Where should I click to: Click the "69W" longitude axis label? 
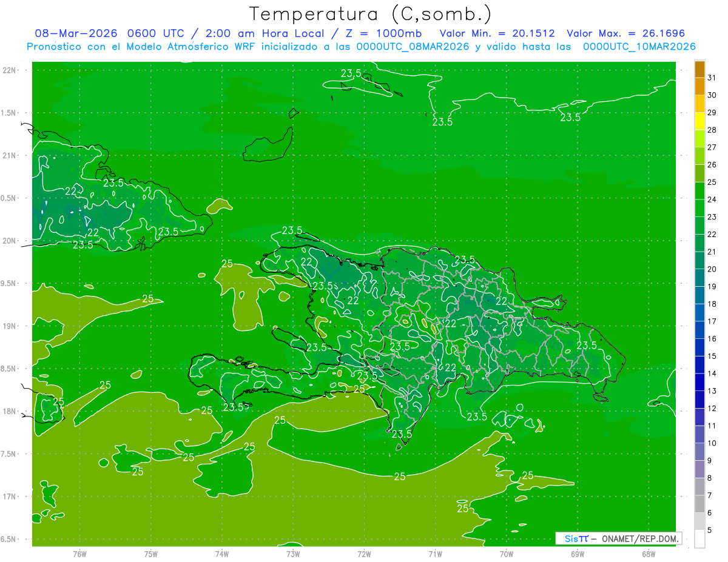(x=577, y=554)
